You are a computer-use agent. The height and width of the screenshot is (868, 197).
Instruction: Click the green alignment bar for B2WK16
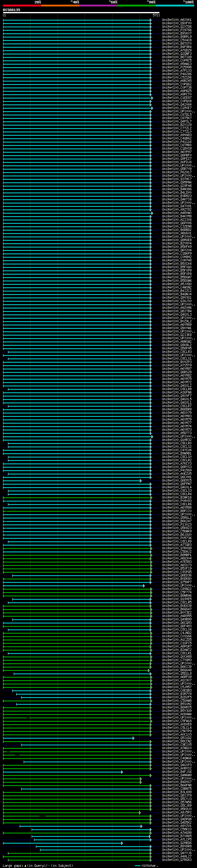click(78, 497)
